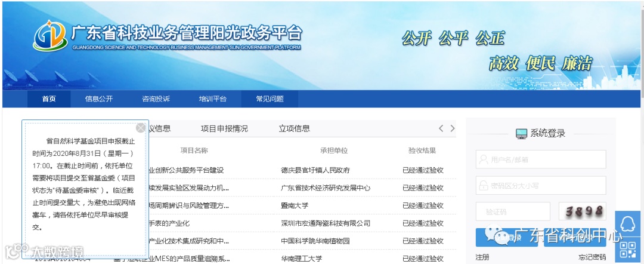The height and width of the screenshot is (264, 644).
Task: Click 已经通过验收 in the 暨南大学 row
Action: coord(423,205)
